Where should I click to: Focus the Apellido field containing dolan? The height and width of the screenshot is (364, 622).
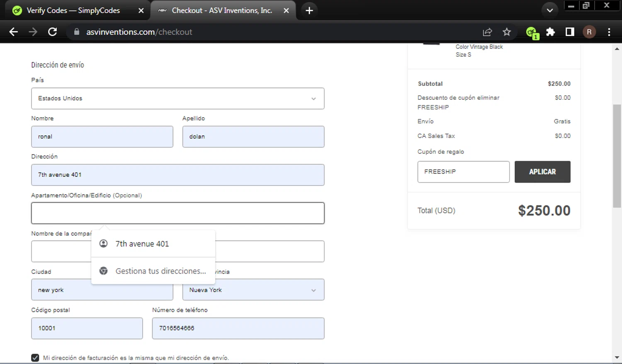point(253,137)
